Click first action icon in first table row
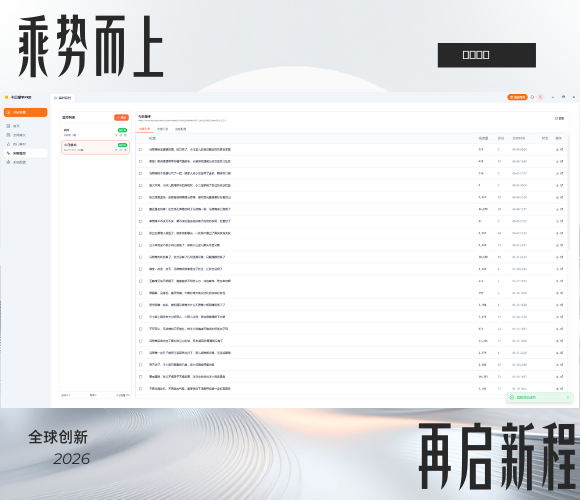 tap(557, 149)
